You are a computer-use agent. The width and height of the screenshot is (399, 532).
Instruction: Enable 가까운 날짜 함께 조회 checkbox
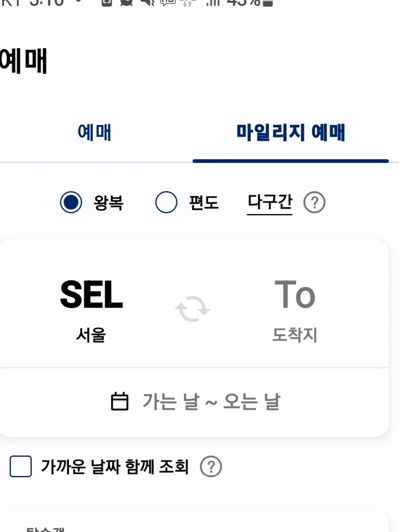pyautogui.click(x=21, y=467)
